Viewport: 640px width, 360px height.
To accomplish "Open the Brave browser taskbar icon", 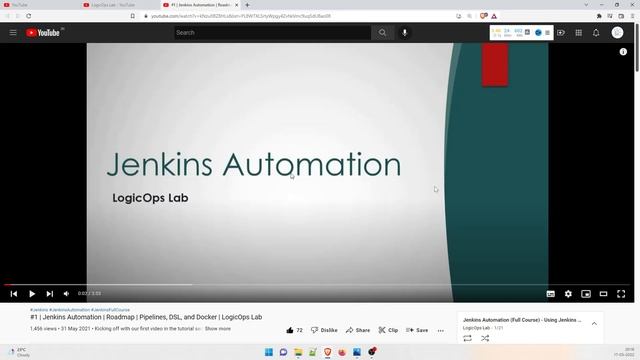I will (x=327, y=352).
